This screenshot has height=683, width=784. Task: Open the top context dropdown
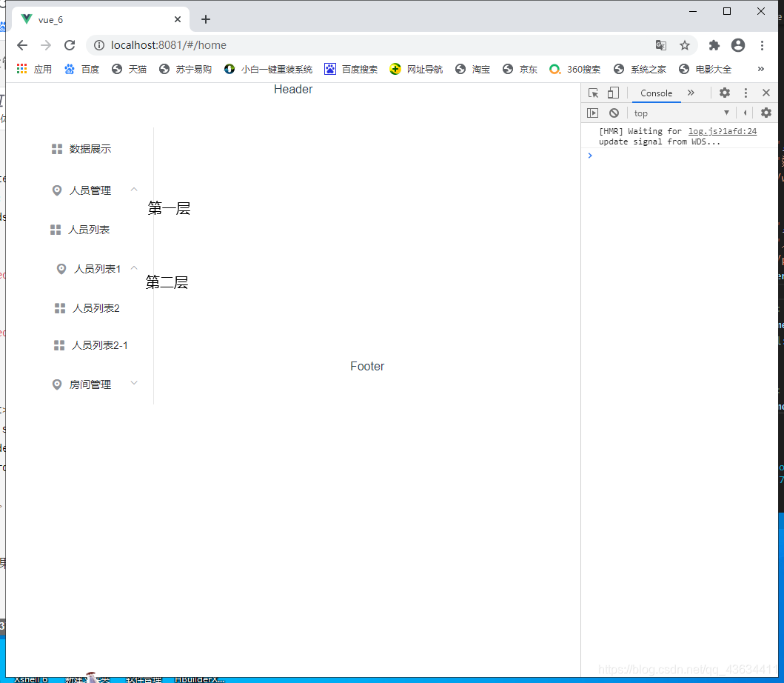(682, 113)
